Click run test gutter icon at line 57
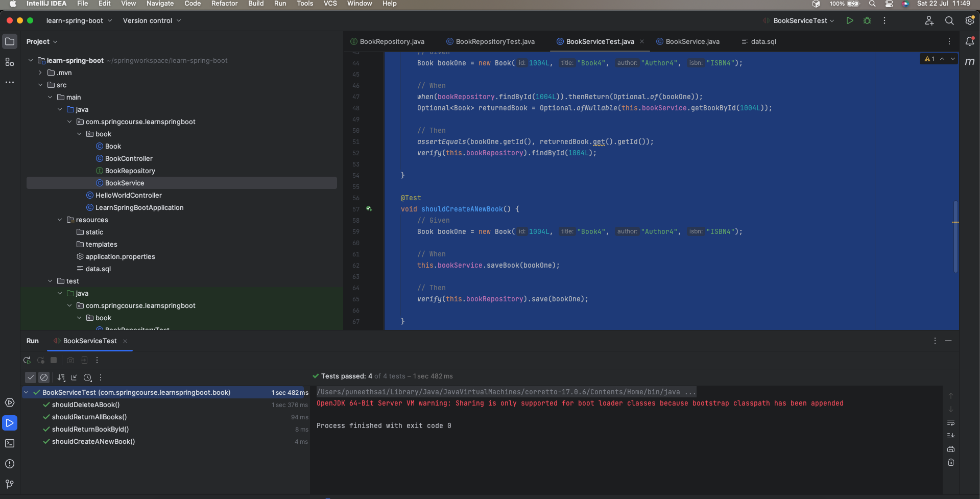 369,209
